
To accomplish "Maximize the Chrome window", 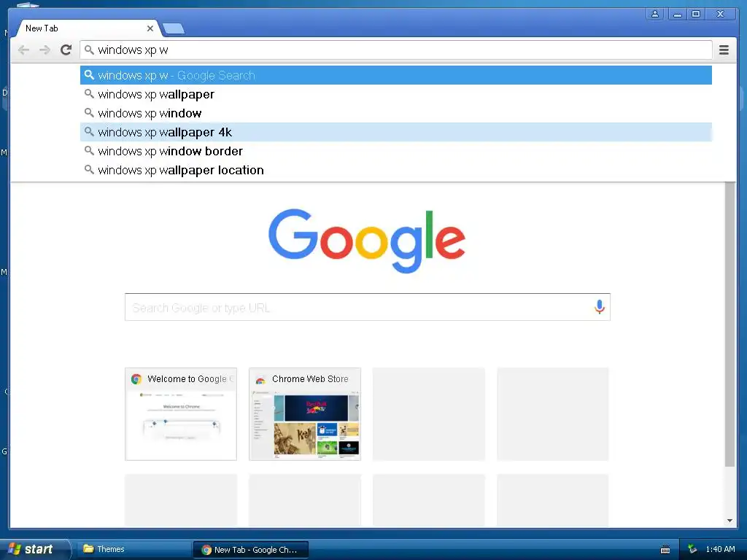I will pyautogui.click(x=696, y=15).
